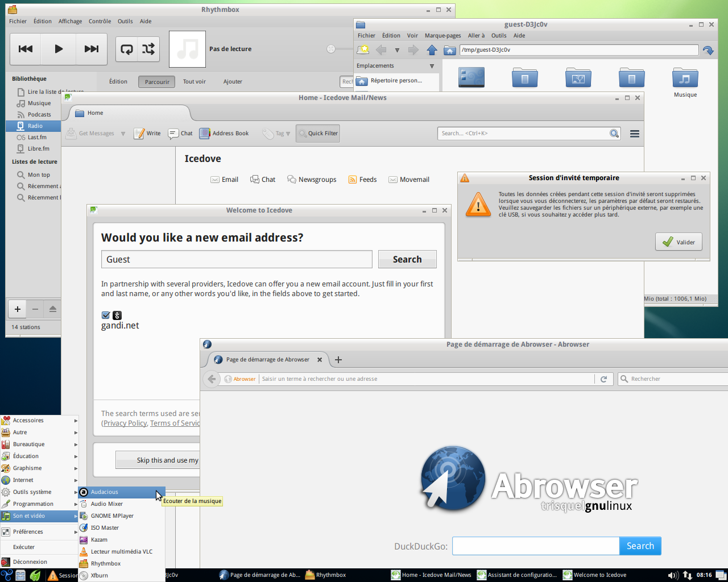Click the name field containing Guest
The width and height of the screenshot is (728, 582).
point(237,259)
